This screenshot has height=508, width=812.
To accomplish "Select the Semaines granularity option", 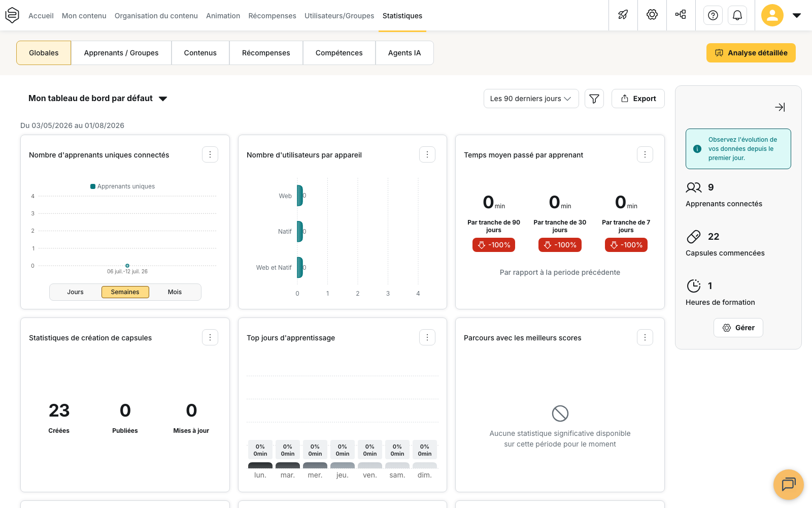I will pyautogui.click(x=125, y=292).
